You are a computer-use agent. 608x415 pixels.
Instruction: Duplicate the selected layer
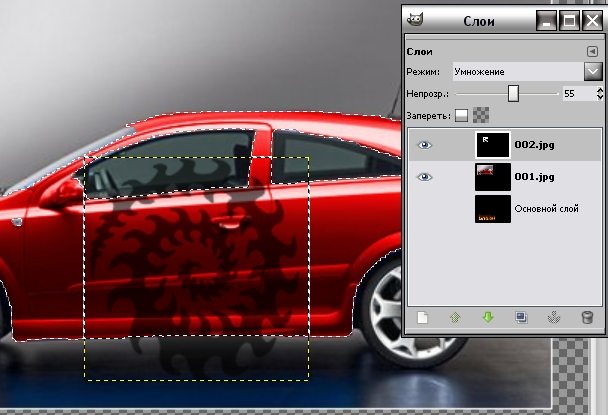(x=521, y=318)
